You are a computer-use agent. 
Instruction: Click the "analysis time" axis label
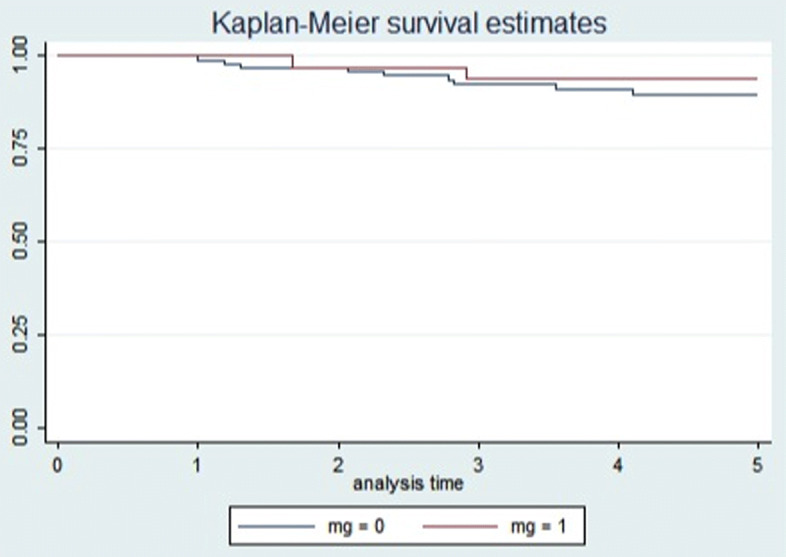point(408,485)
